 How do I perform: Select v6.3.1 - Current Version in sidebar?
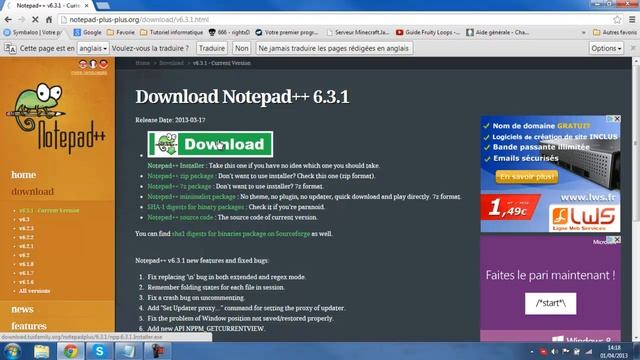[49, 210]
